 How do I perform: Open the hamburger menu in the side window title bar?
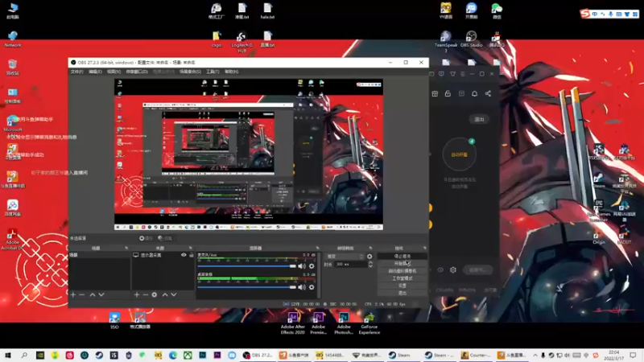click(462, 74)
